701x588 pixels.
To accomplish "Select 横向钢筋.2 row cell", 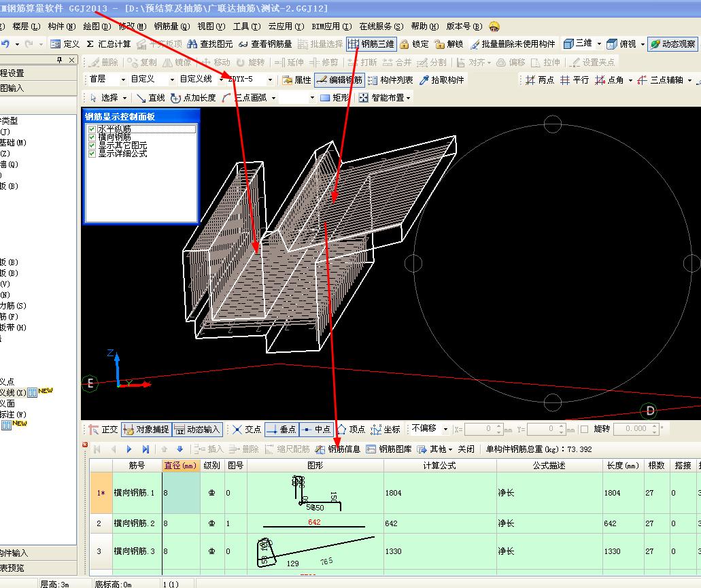I will [136, 523].
